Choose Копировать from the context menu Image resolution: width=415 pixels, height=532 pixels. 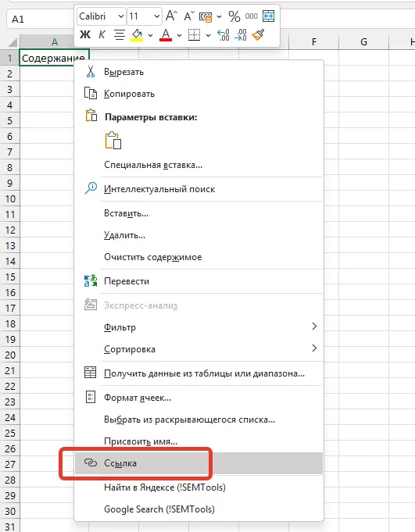(199, 94)
